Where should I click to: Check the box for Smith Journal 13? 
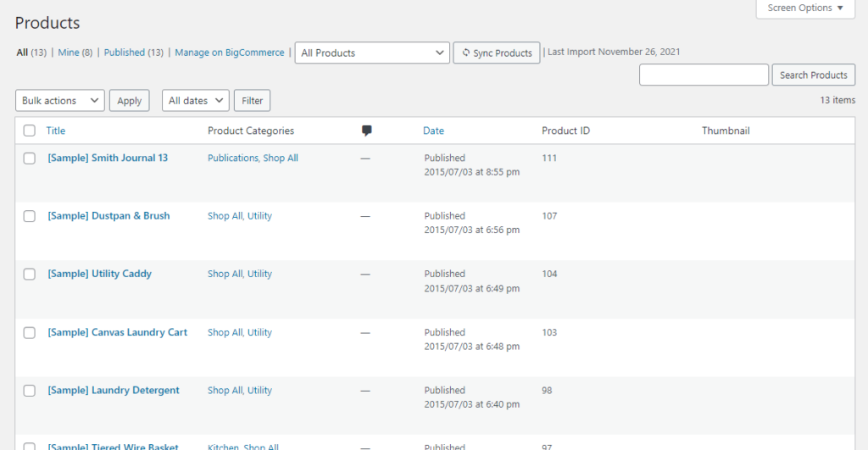tap(30, 158)
